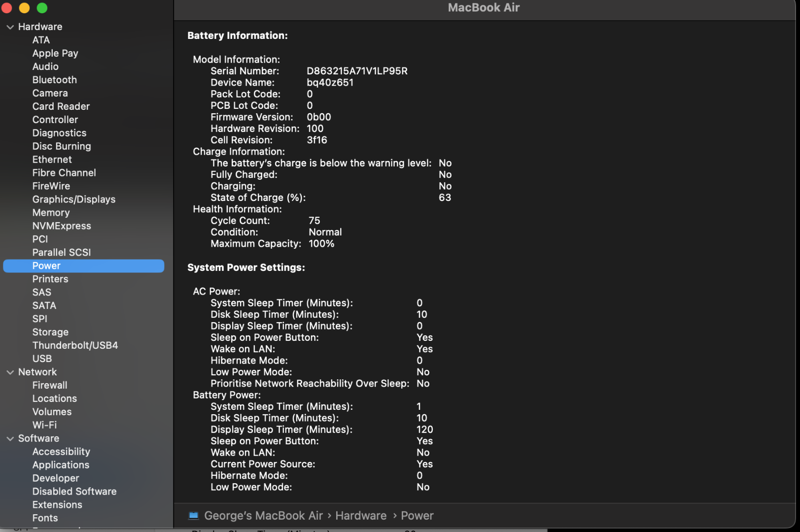Click the green full-screen window button
The height and width of the screenshot is (532, 800).
42,8
